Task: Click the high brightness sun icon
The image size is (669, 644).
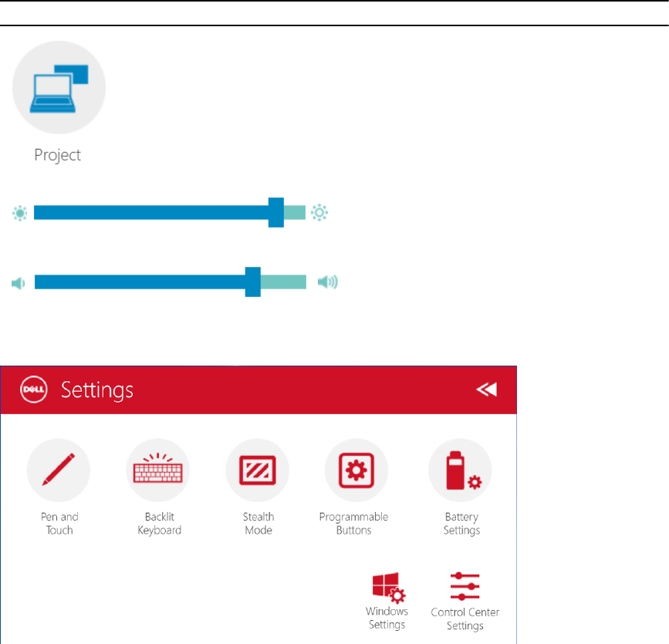Action: tap(319, 212)
